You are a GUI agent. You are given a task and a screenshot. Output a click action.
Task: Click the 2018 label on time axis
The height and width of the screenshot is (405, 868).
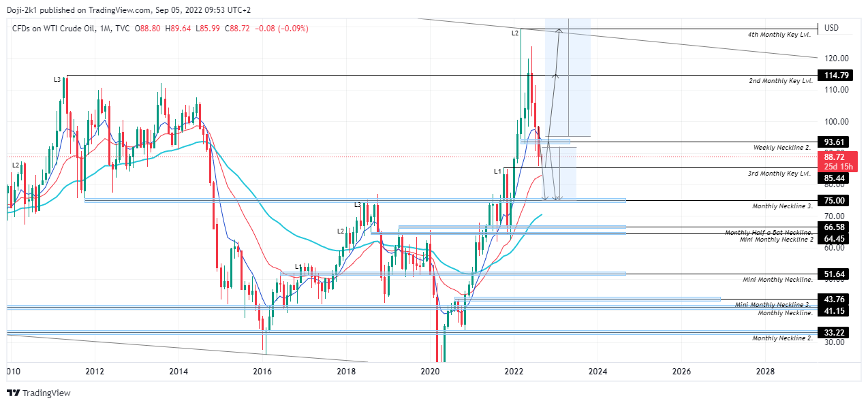point(346,372)
